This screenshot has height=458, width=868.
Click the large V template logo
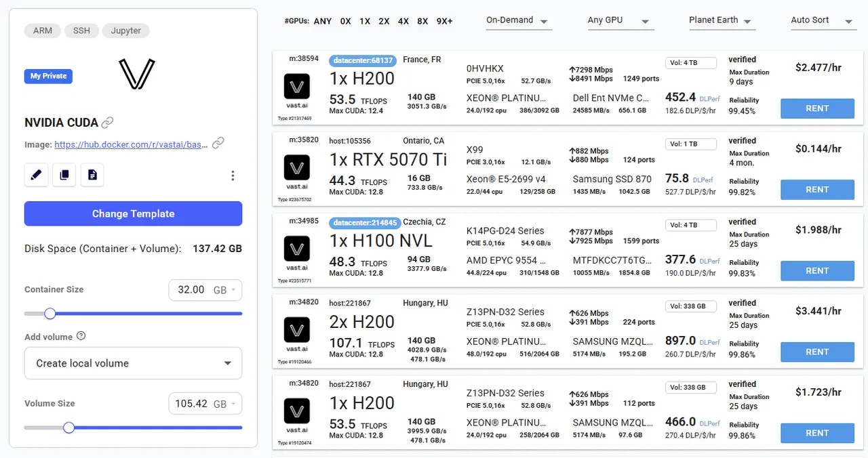point(136,74)
